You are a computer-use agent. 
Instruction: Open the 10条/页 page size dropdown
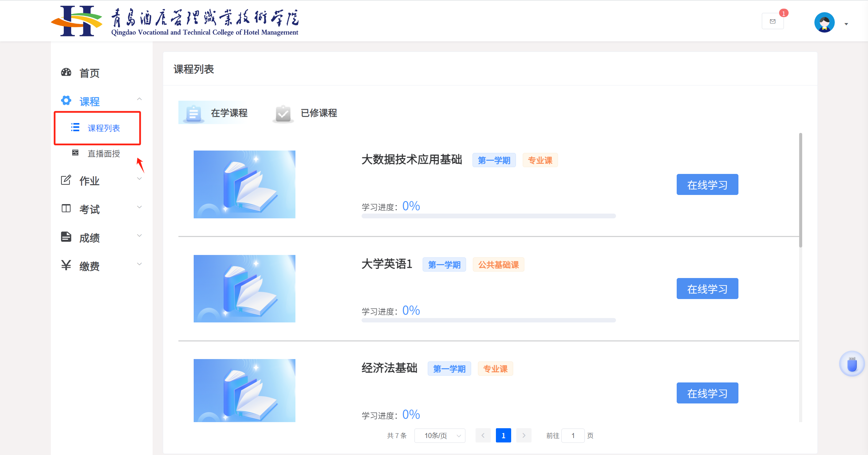(440, 436)
